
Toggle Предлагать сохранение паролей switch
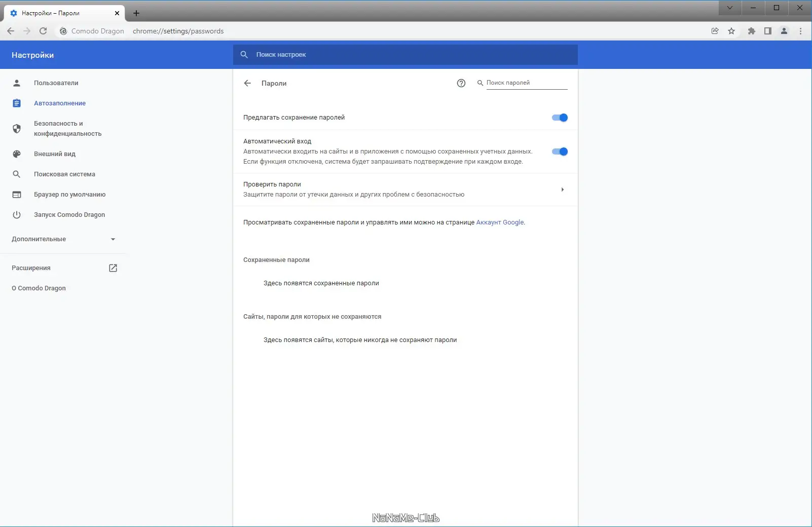[560, 118]
